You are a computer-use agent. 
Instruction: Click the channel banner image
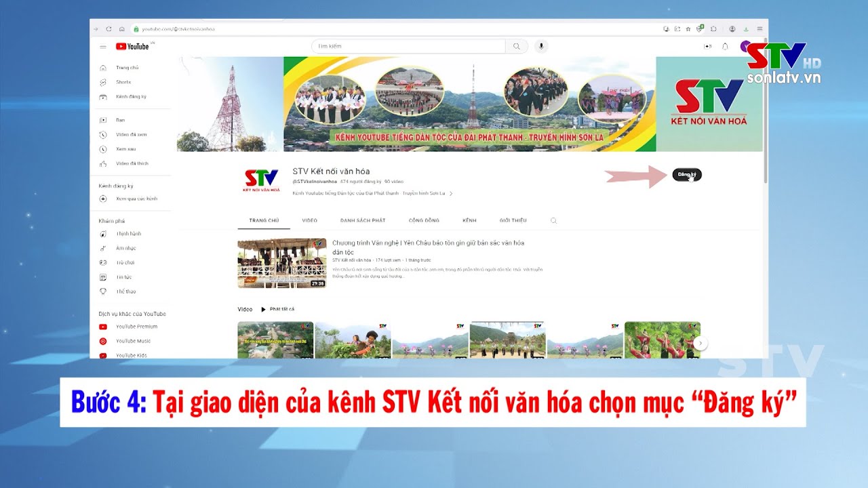[471, 104]
